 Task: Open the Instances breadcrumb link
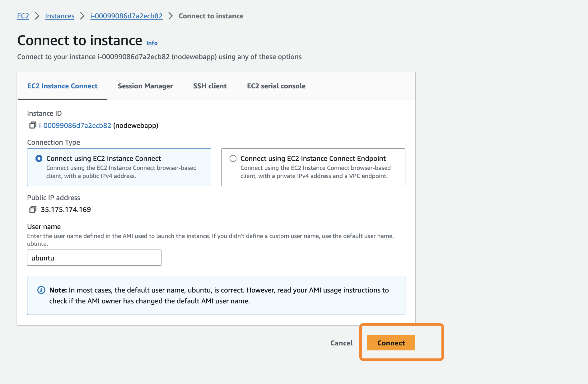60,16
